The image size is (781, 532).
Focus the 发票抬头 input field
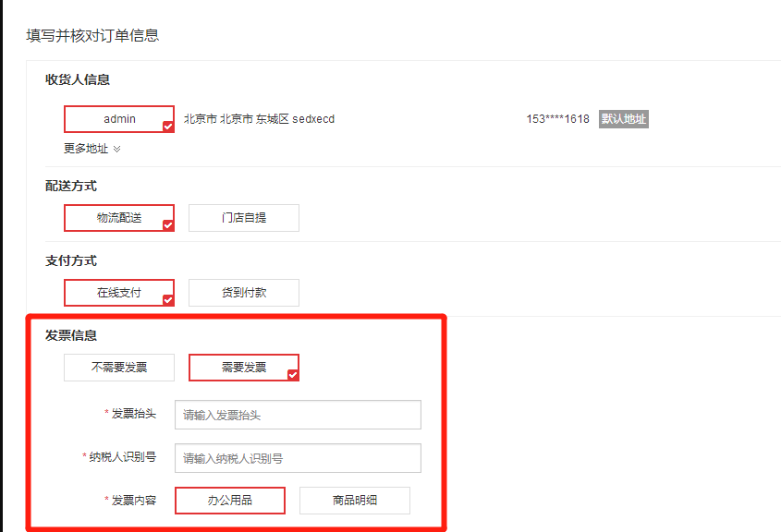point(298,415)
